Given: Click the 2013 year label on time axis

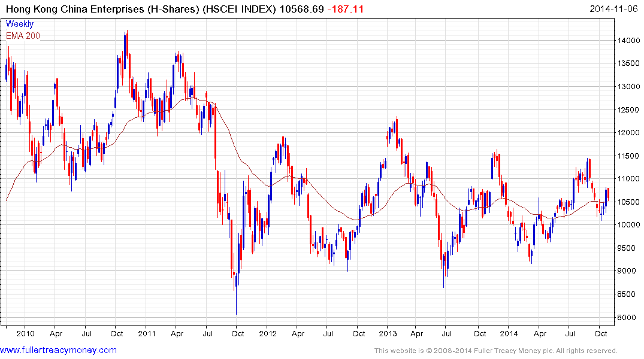Looking at the screenshot, I should [388, 333].
